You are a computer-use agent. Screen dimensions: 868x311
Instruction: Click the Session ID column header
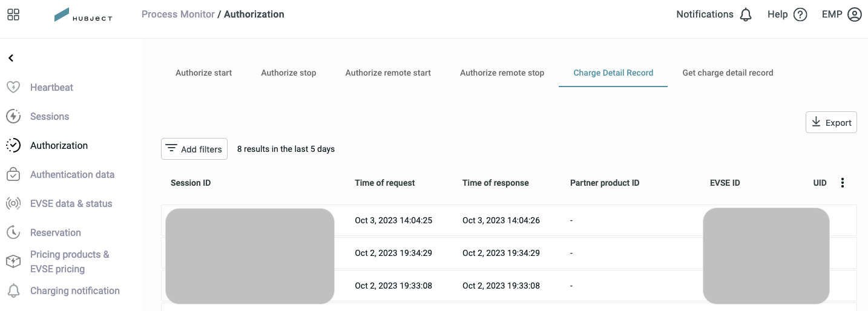pyautogui.click(x=191, y=183)
